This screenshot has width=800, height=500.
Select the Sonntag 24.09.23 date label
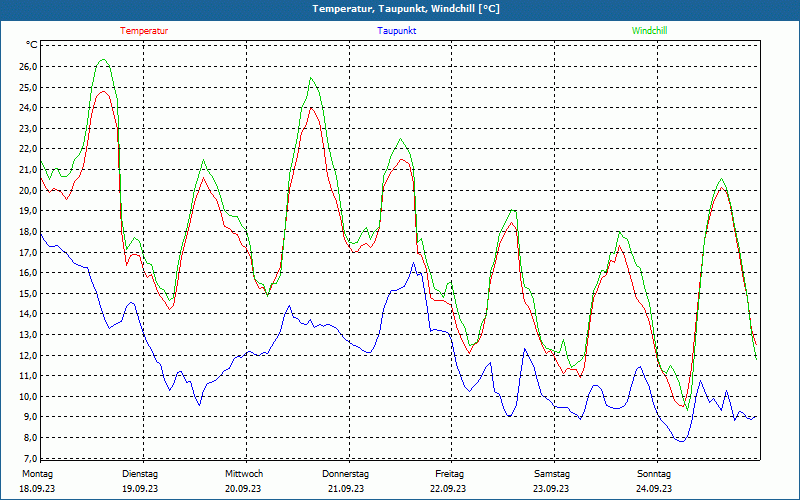click(654, 481)
